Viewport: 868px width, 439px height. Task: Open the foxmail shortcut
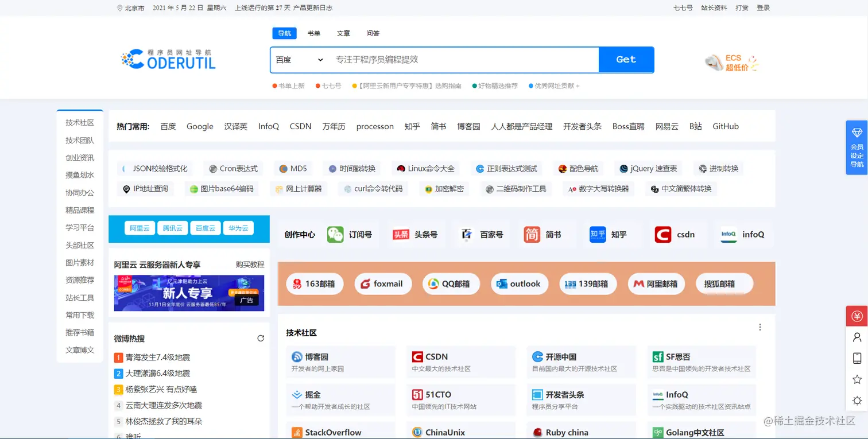tap(383, 283)
